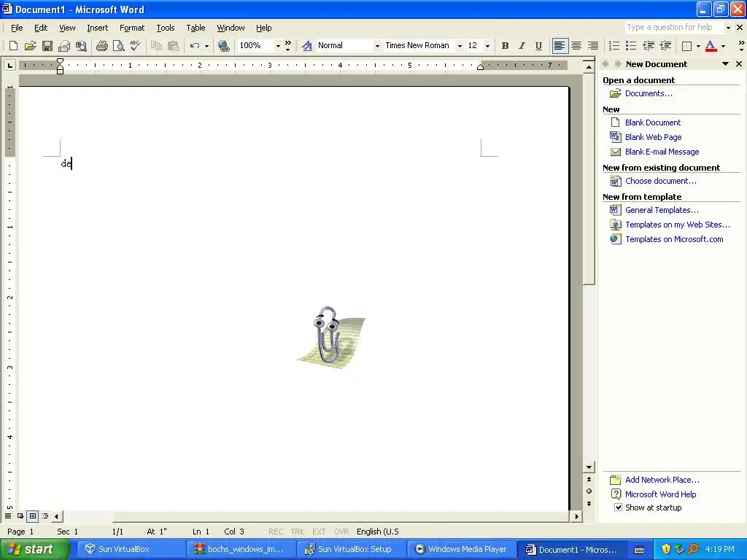
Task: Click the tab stop type selector on ruler
Action: coord(9,65)
